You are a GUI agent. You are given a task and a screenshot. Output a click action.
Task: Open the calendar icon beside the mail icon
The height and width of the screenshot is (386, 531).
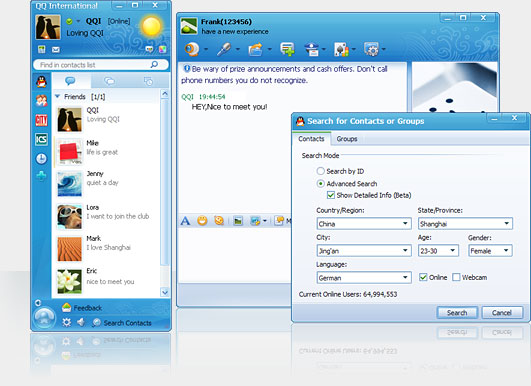41,49
